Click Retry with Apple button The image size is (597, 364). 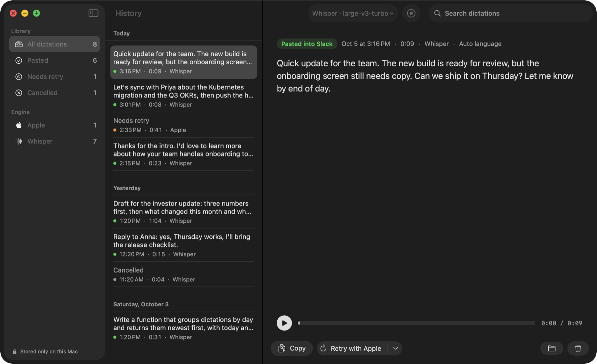pyautogui.click(x=352, y=348)
